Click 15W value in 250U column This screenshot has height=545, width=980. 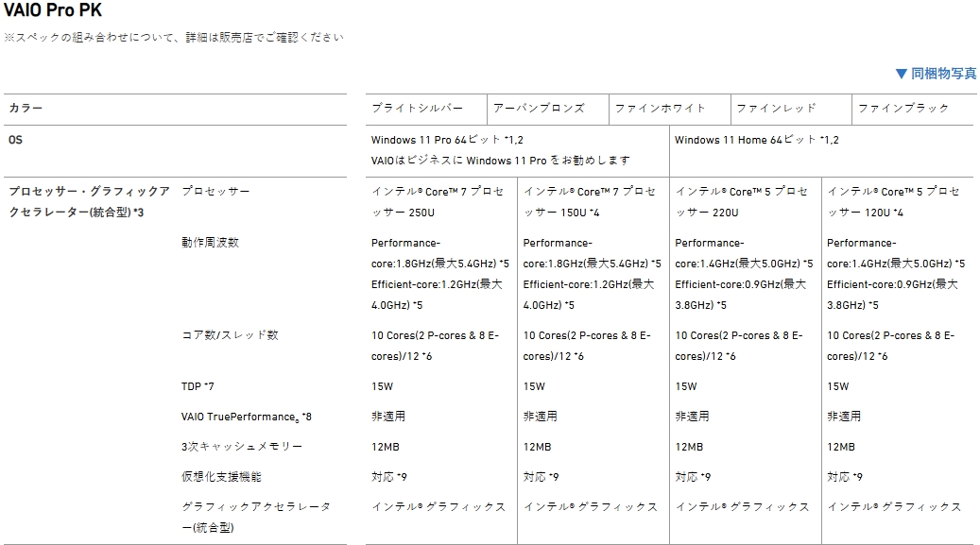[382, 386]
